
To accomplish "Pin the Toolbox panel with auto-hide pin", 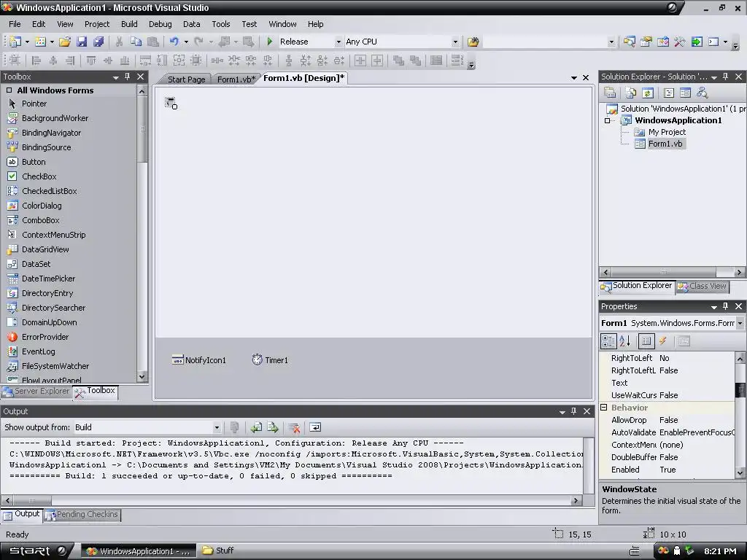I will coord(127,77).
